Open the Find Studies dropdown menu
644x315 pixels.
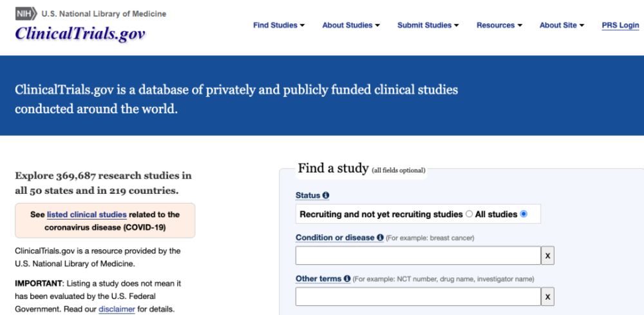278,25
